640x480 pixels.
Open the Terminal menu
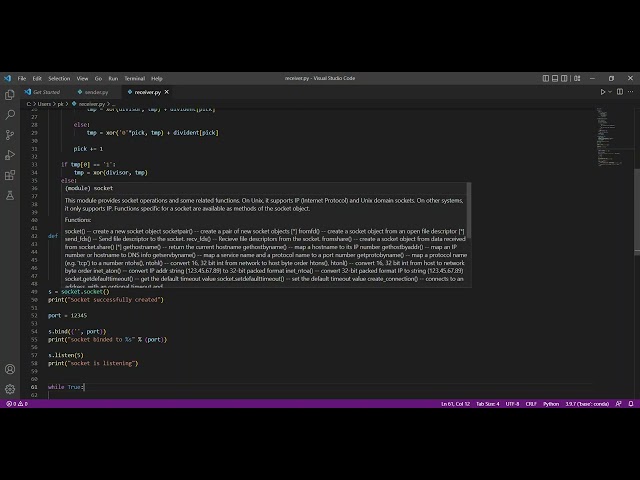tap(135, 78)
